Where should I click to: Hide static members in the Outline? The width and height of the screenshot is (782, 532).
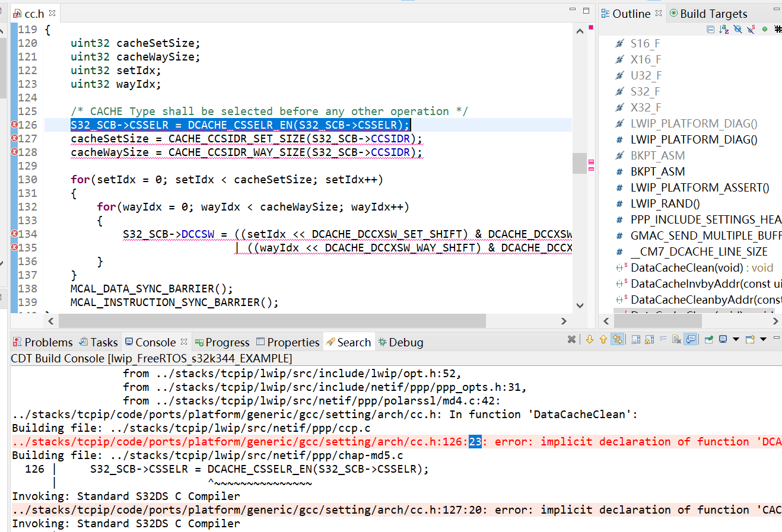click(x=751, y=28)
